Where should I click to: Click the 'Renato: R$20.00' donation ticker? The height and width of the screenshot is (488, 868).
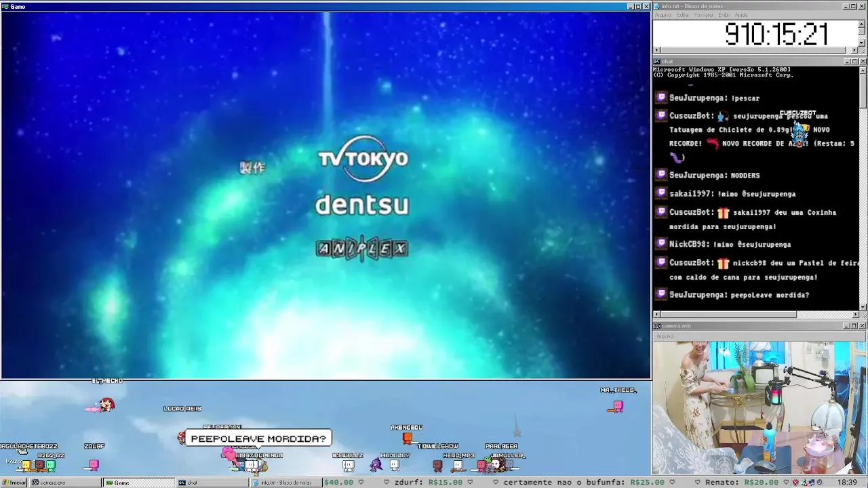click(741, 483)
